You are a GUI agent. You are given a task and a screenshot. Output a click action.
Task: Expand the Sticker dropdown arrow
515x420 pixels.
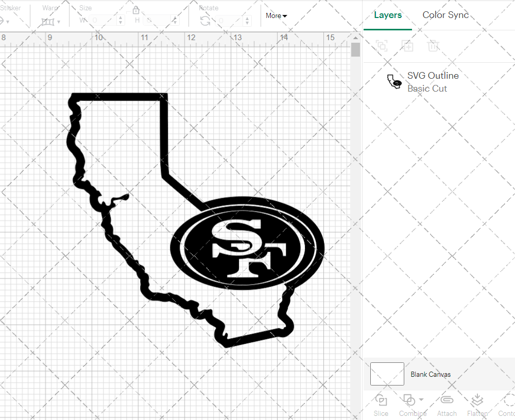tap(8, 22)
